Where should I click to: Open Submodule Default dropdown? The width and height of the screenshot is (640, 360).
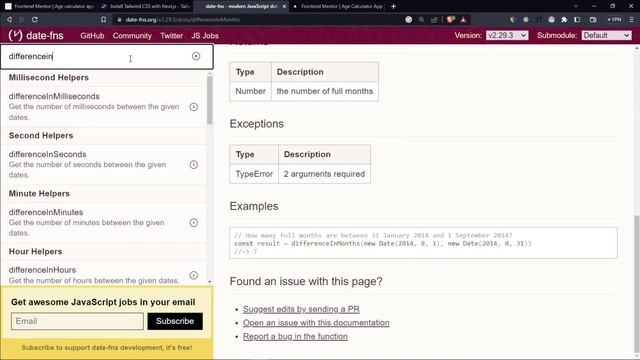[607, 36]
